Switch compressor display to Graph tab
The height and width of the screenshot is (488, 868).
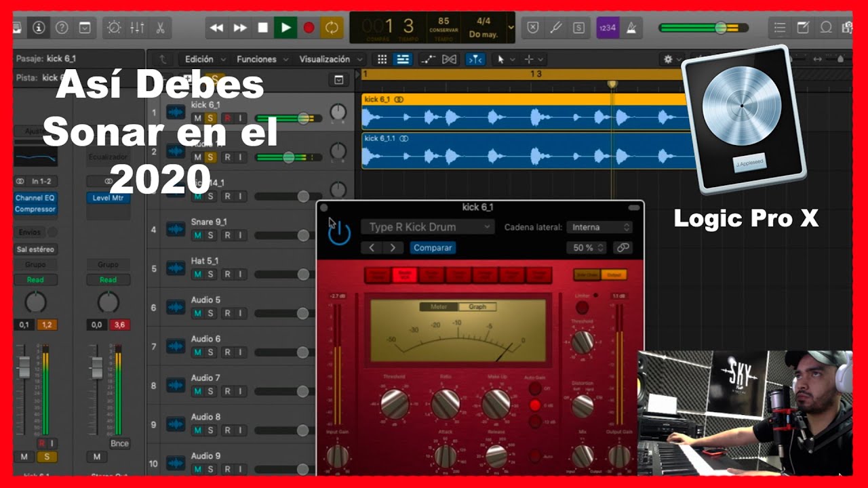[477, 306]
